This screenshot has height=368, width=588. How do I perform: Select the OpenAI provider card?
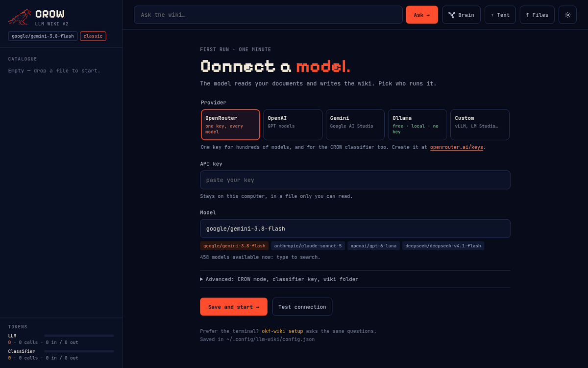click(x=293, y=125)
